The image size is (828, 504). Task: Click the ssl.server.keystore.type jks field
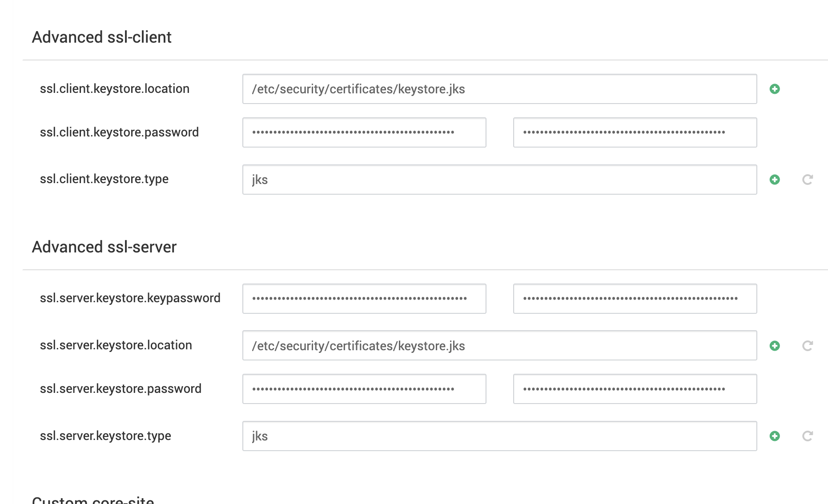[x=499, y=436]
